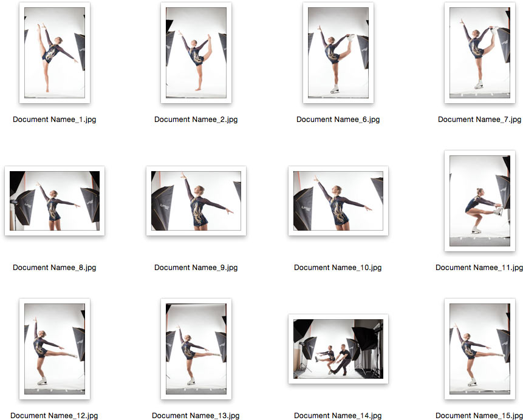Click the filename label Document Namee_7.jpg
Viewport: 523px width, 420px height.
tap(479, 120)
